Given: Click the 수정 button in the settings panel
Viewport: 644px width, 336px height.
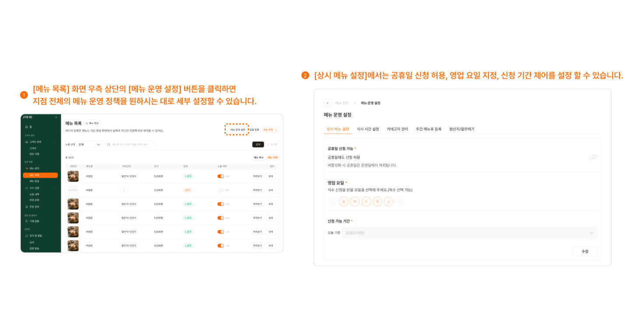Looking at the screenshot, I should 585,252.
